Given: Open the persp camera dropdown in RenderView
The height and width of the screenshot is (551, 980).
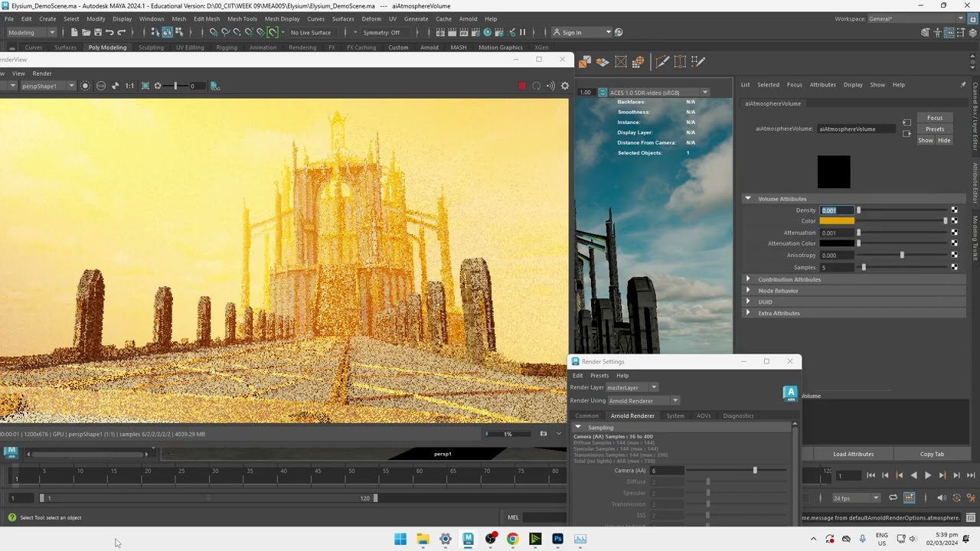Looking at the screenshot, I should click(47, 86).
